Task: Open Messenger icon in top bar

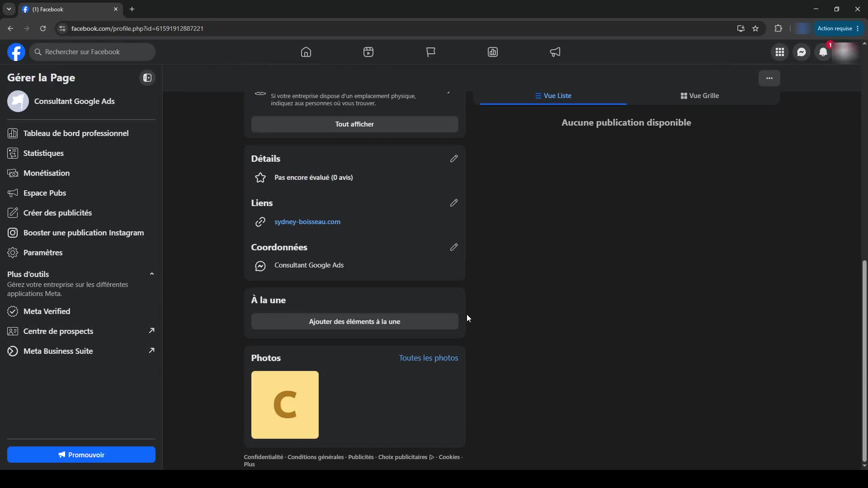Action: [x=802, y=52]
